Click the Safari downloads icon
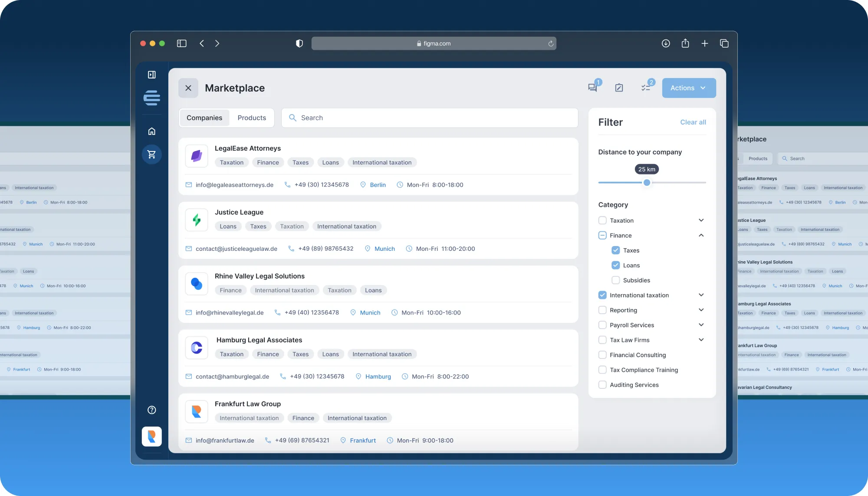The image size is (868, 496). coord(665,43)
